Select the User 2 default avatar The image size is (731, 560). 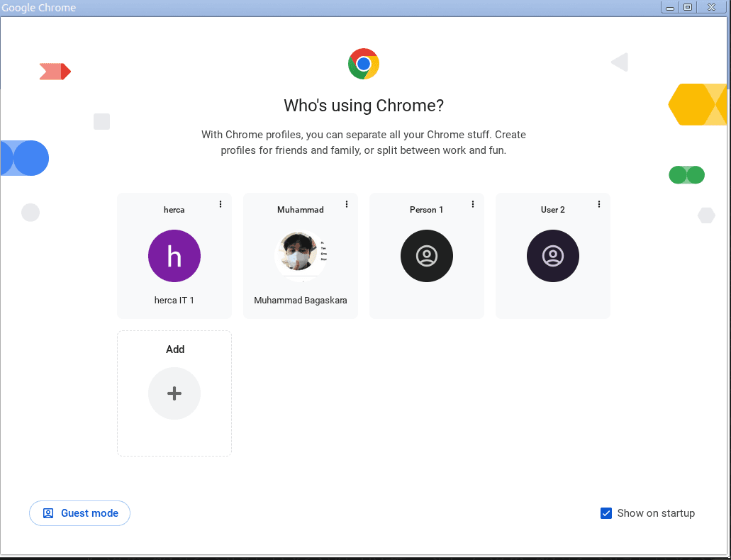(x=553, y=256)
